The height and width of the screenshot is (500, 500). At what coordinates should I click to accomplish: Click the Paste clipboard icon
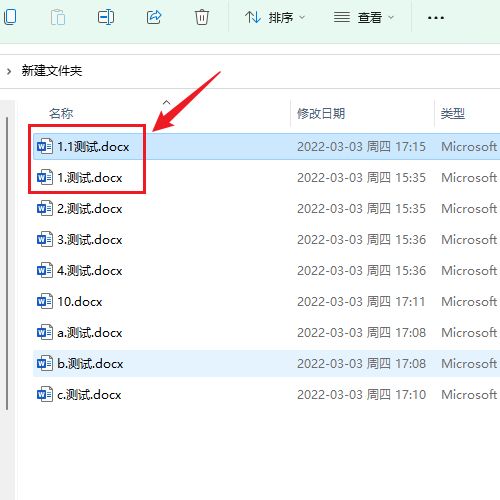58,17
